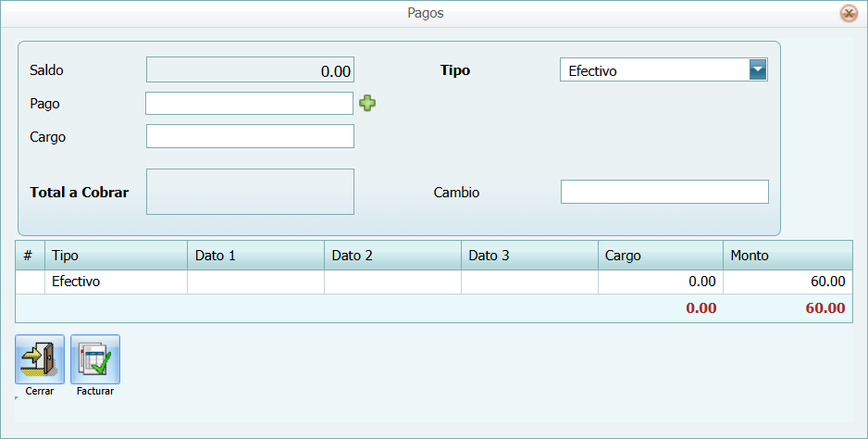This screenshot has width=868, height=439.
Task: Click the green plus add payment icon
Action: 367,104
